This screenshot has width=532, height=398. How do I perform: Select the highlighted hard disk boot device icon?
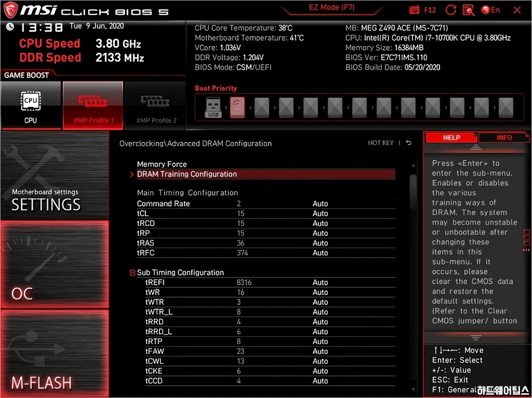click(x=237, y=107)
